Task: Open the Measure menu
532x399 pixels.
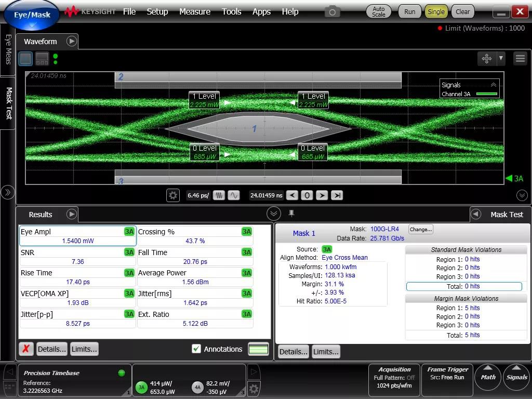Action: click(195, 11)
